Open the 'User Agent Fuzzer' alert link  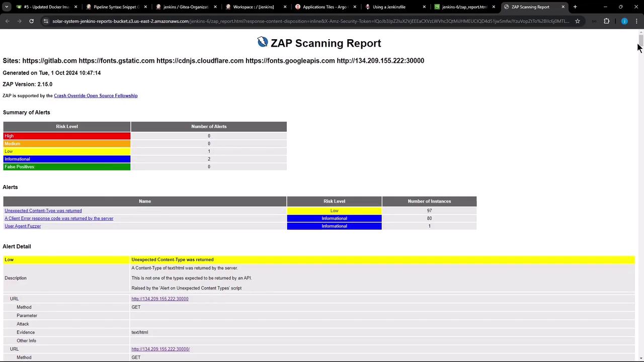click(x=23, y=226)
